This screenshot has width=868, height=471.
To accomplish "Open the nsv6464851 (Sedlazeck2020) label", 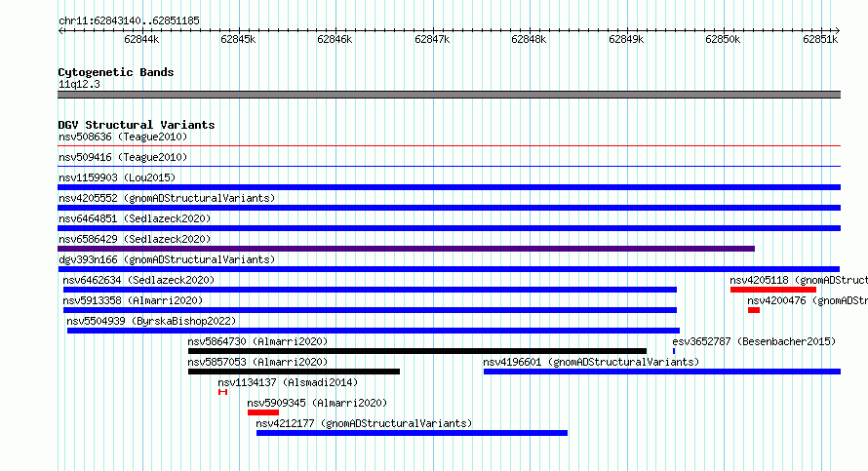I will point(135,218).
